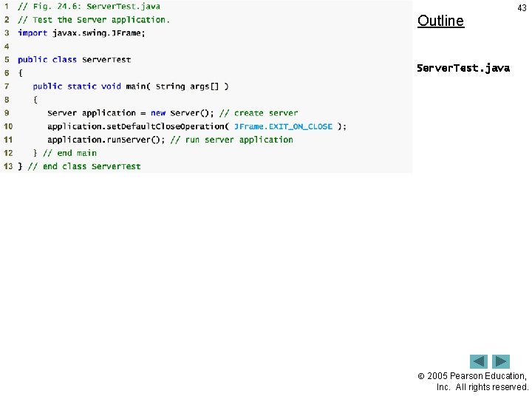Select the '// create server' comment
The image size is (532, 399).
[x=259, y=113]
